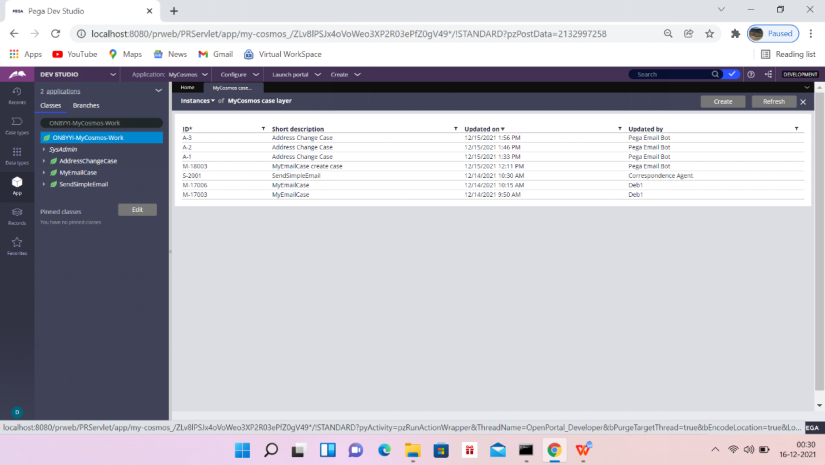The image size is (825, 465).
Task: Open the Application: MyCosmos dropdown
Action: pos(169,74)
